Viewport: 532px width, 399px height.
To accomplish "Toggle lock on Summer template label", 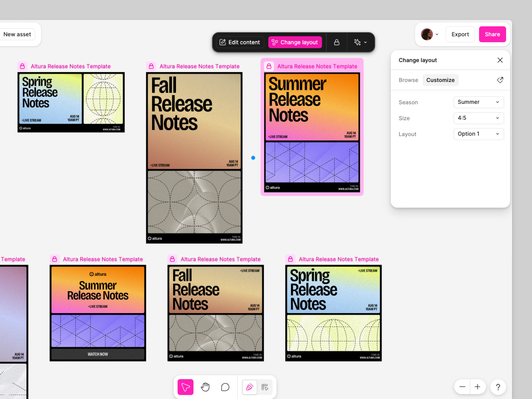I will pos(269,66).
